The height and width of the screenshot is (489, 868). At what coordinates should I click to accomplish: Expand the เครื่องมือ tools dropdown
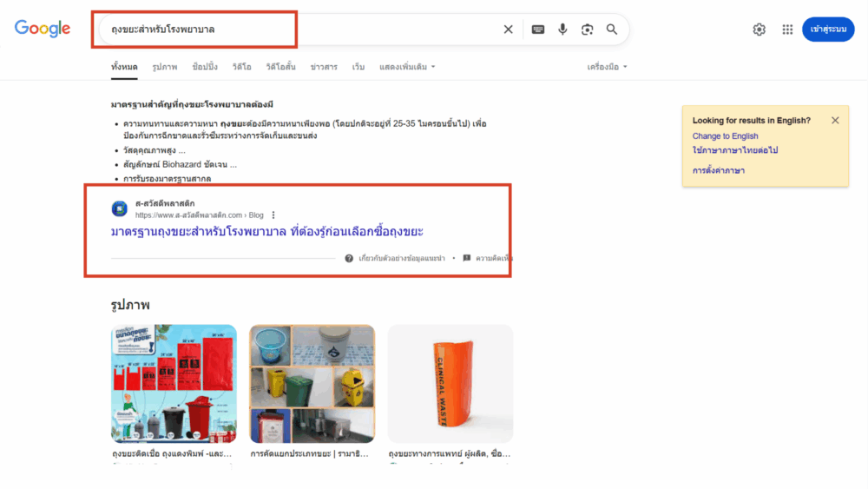point(607,67)
